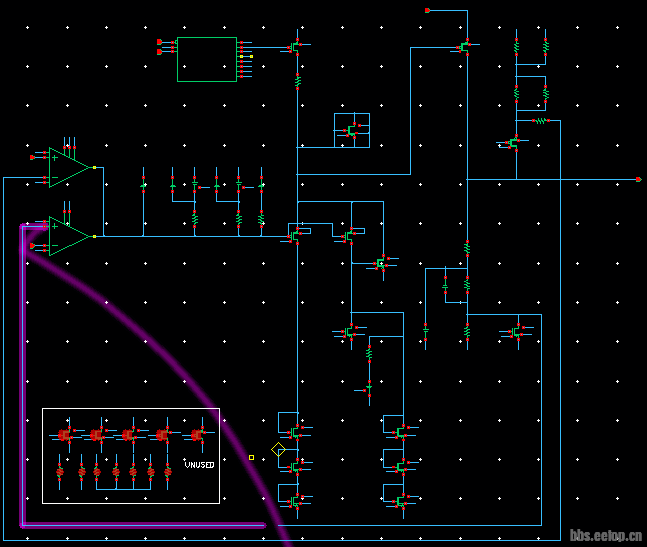
Task: Click the lower op-amp yellow output node
Action: [94, 236]
